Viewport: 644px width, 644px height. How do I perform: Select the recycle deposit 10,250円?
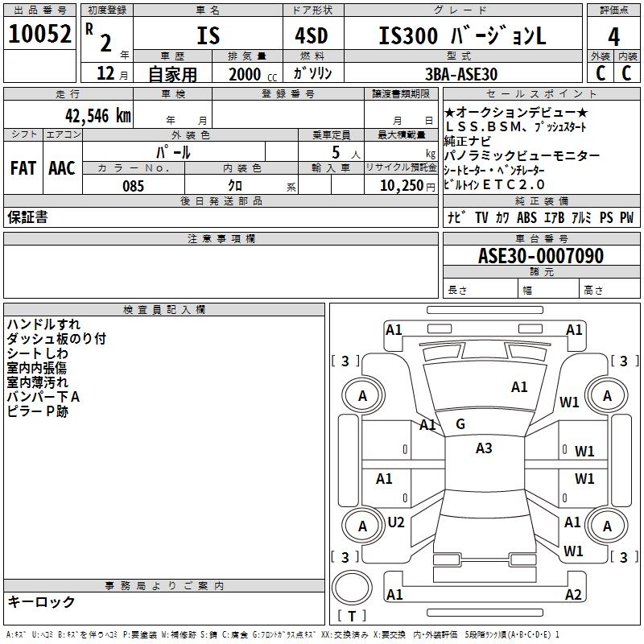pyautogui.click(x=407, y=186)
